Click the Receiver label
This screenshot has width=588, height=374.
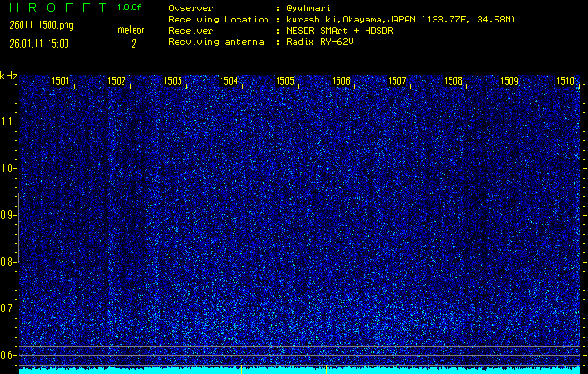[x=191, y=31]
